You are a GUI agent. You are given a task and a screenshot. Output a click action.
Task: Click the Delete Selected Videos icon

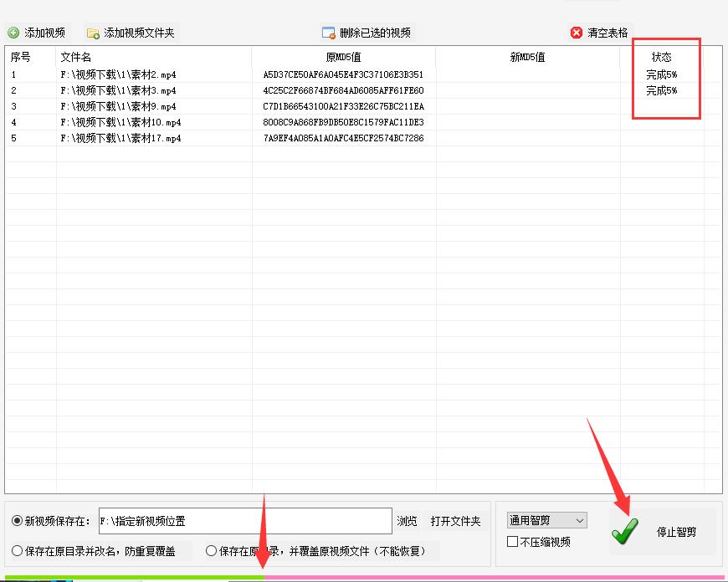(x=329, y=33)
